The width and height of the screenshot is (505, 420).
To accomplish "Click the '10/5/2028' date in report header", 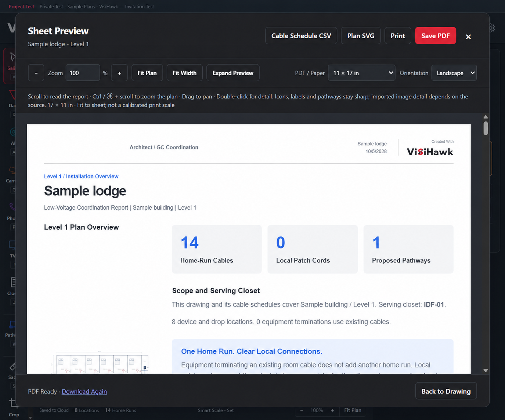I will pos(376,151).
